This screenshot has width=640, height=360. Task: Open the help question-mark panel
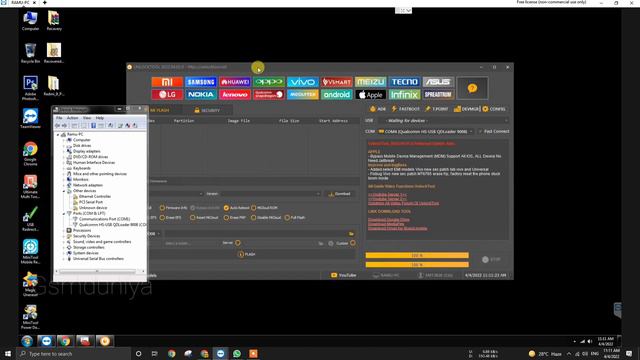(472, 88)
